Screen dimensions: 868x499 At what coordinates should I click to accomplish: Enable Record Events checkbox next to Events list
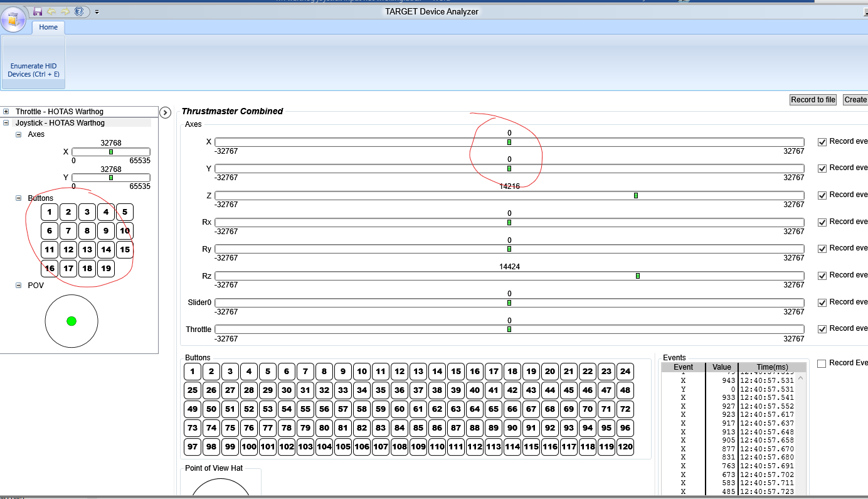pyautogui.click(x=822, y=363)
